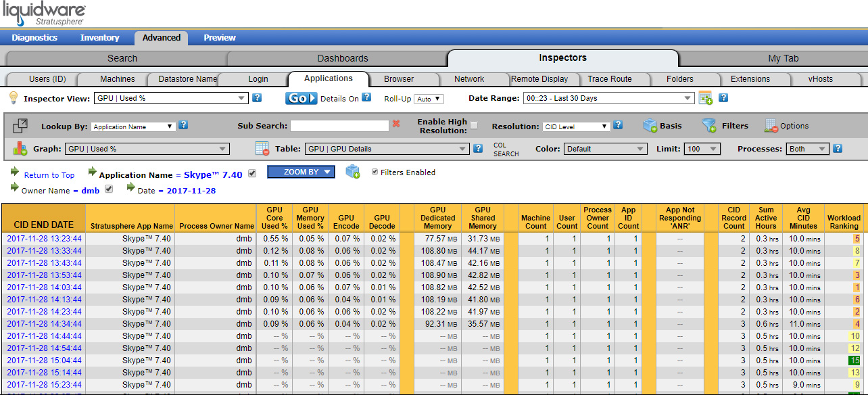The width and height of the screenshot is (868, 395).
Task: Uncheck Owner Name dmb filter checkbox
Action: coord(109,189)
